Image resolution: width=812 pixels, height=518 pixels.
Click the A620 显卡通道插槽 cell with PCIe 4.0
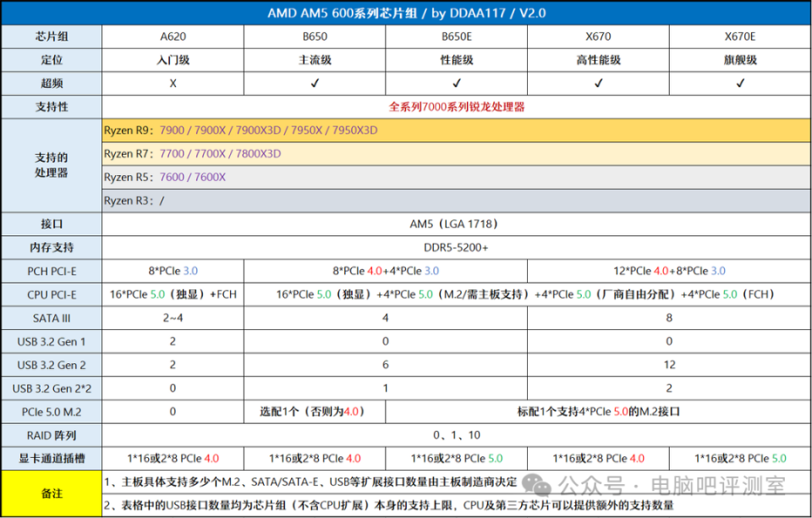click(x=173, y=459)
